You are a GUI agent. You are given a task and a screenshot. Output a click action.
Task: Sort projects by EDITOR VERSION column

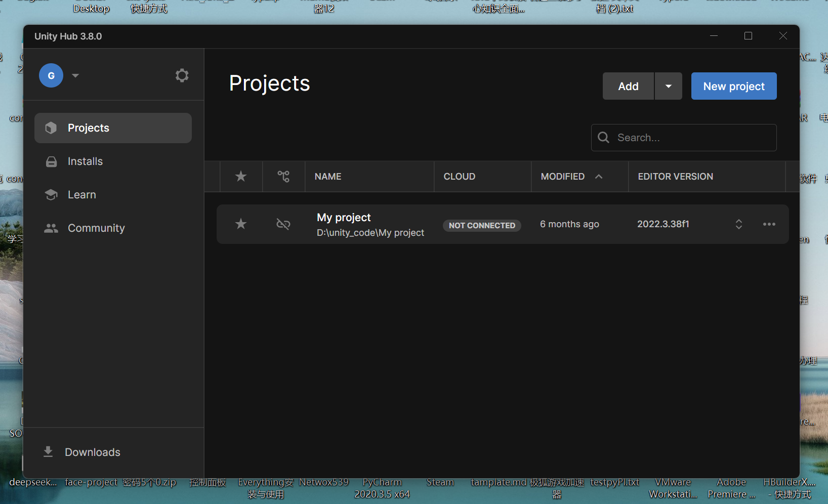[x=676, y=177]
